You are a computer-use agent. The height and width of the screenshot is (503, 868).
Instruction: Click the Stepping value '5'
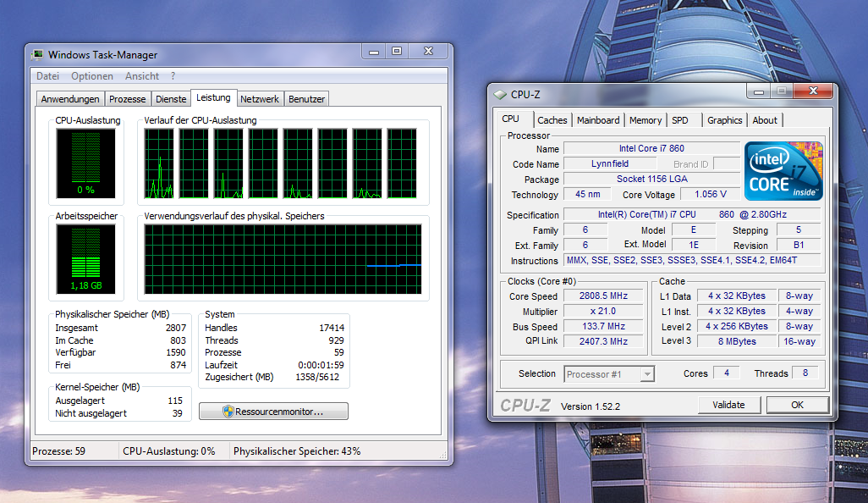799,229
